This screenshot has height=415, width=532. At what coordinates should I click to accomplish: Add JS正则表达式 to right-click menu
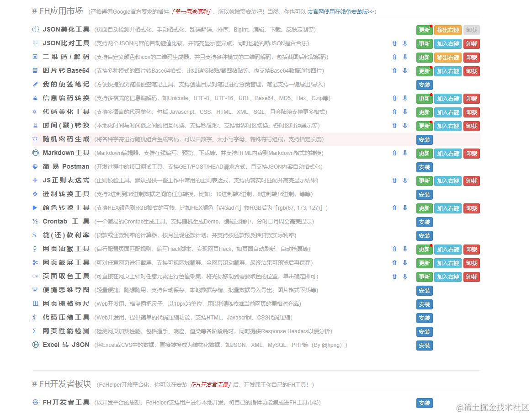click(x=448, y=181)
